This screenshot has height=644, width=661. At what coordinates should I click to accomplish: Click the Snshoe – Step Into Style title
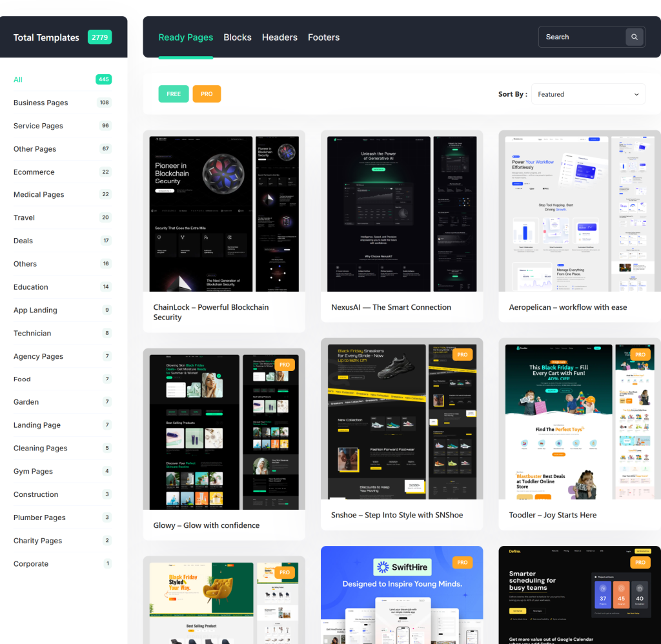click(397, 515)
